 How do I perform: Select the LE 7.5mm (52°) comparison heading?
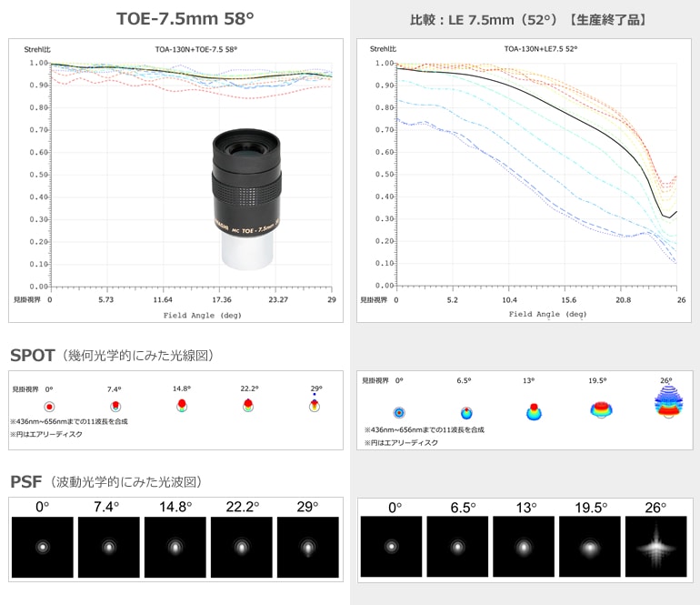[x=527, y=19]
